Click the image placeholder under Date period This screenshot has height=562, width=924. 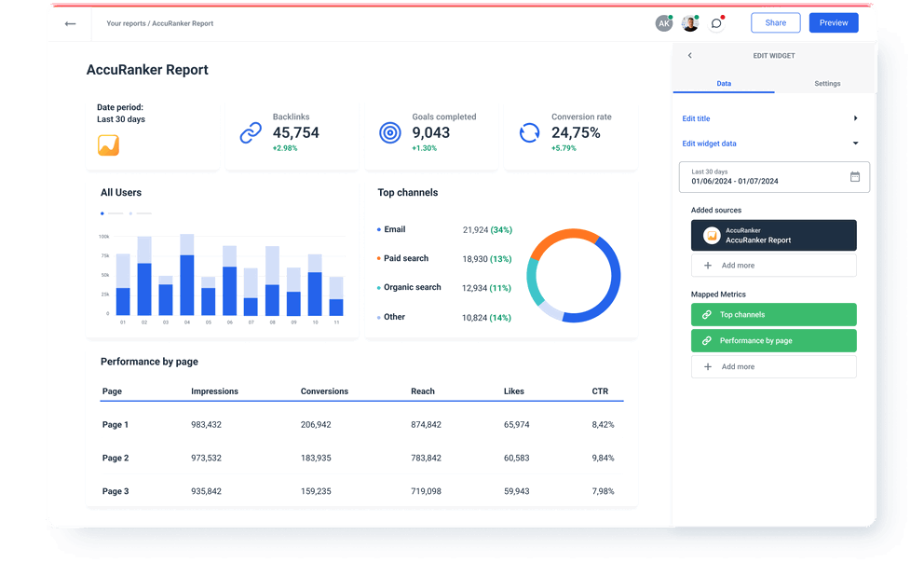coord(107,145)
